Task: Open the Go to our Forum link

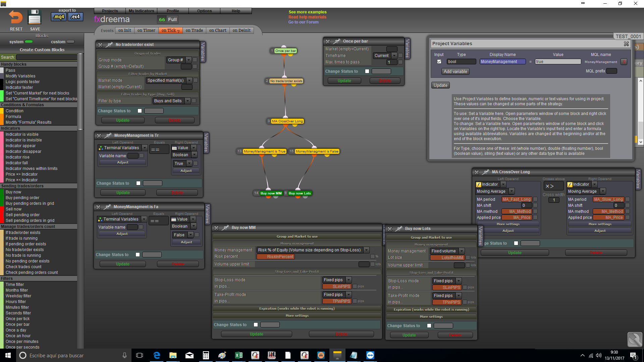Action: click(x=303, y=22)
